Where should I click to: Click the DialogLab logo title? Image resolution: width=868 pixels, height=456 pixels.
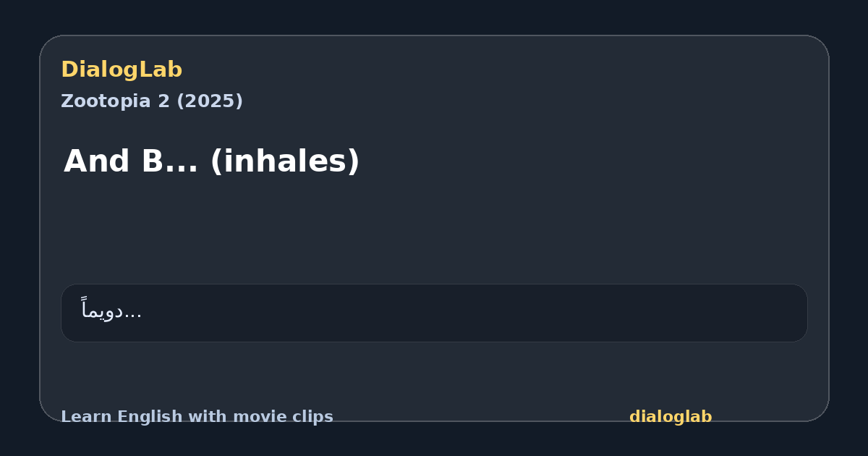click(122, 69)
